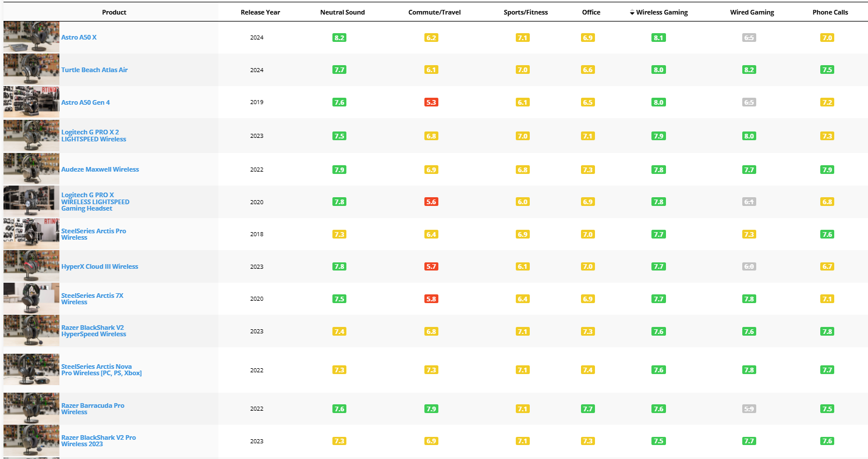Image resolution: width=868 pixels, height=459 pixels.
Task: Open Razer BlackShark V2 HyperSpeed Wireless link
Action: tap(93, 331)
